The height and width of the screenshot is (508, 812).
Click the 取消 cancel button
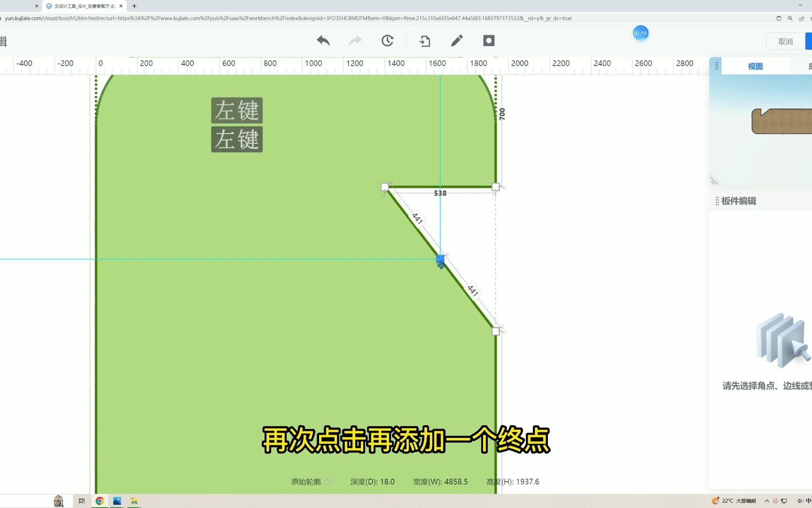[785, 41]
